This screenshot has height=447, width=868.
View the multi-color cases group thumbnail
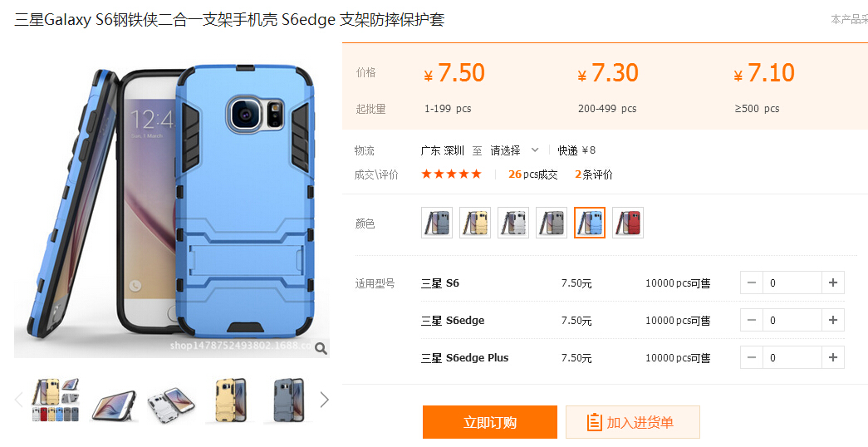coord(56,400)
